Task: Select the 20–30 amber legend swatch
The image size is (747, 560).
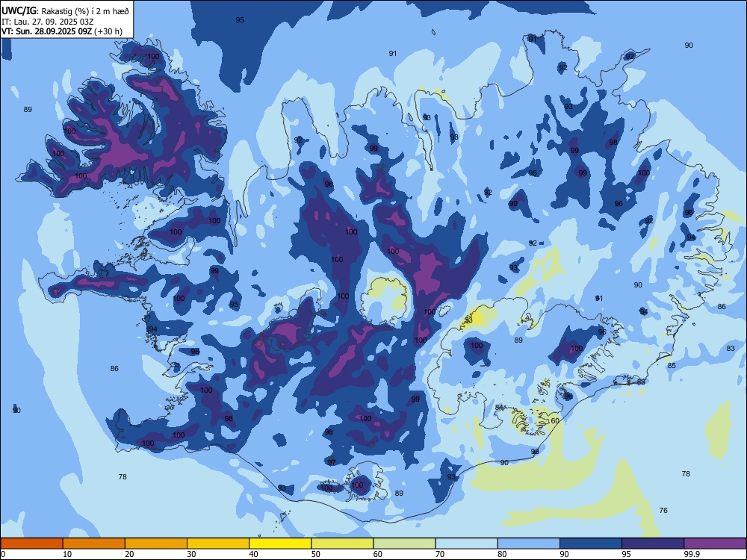Action: [x=156, y=544]
